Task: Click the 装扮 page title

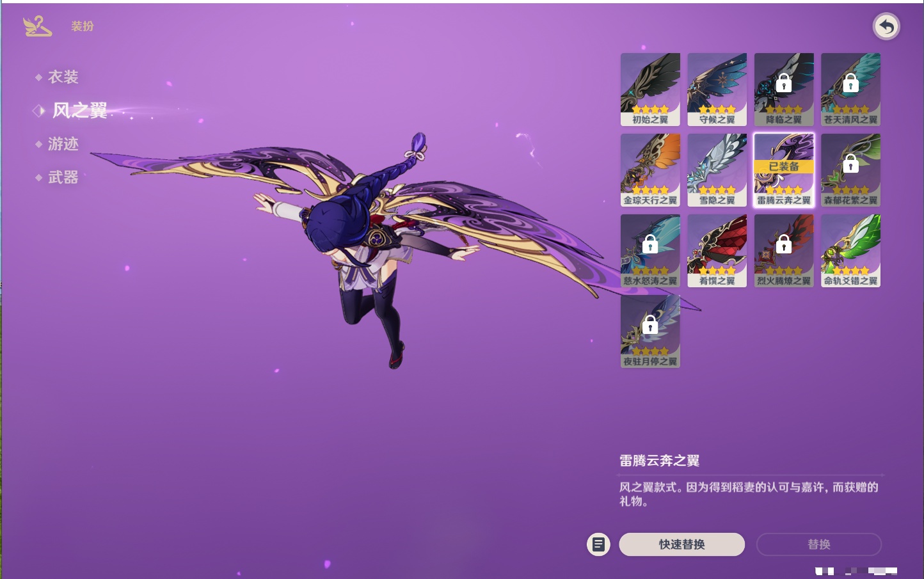Action: coord(83,26)
